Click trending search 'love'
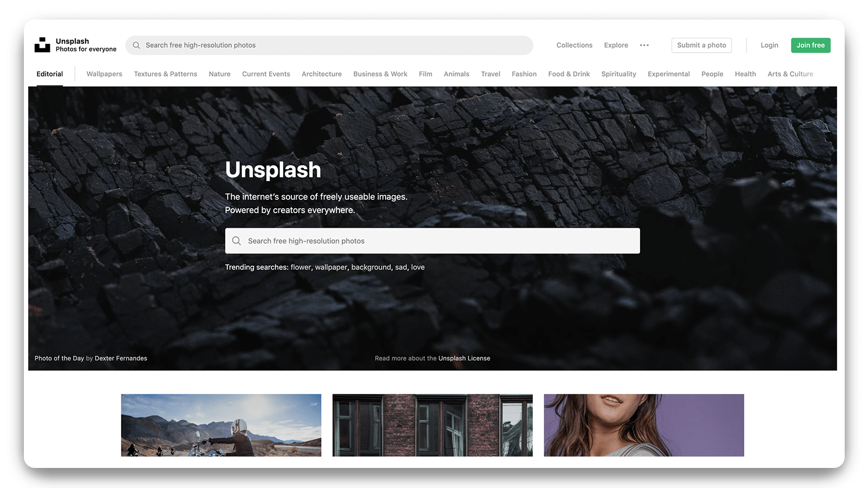 (418, 267)
